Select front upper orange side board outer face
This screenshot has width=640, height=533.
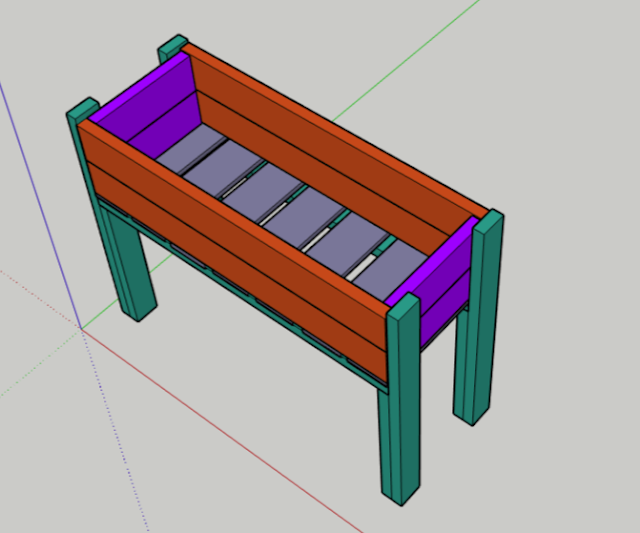(x=235, y=240)
